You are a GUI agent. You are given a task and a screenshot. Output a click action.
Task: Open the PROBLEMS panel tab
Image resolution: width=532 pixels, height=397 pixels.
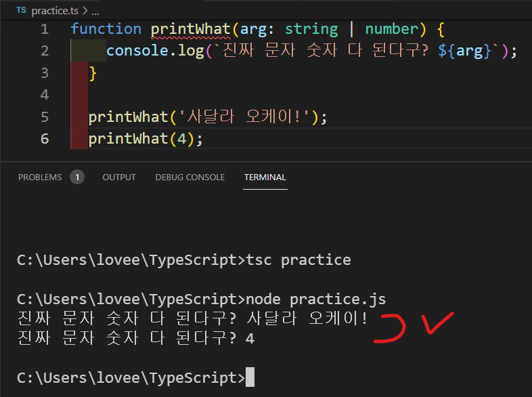[x=40, y=177]
